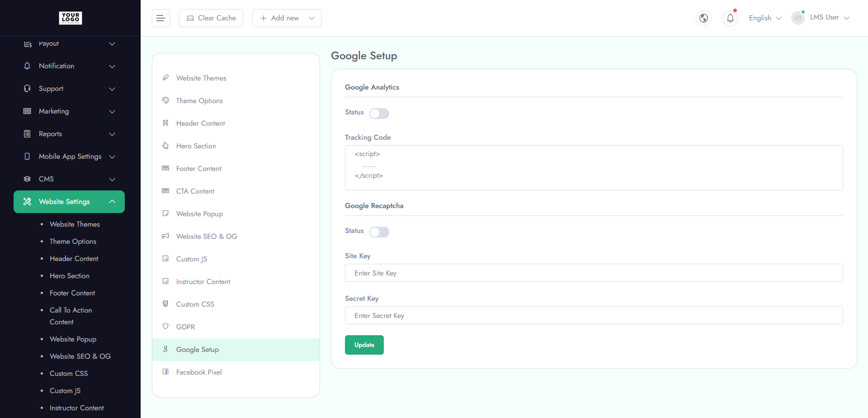The image size is (868, 418).
Task: Open the Add new dropdown
Action: (287, 18)
